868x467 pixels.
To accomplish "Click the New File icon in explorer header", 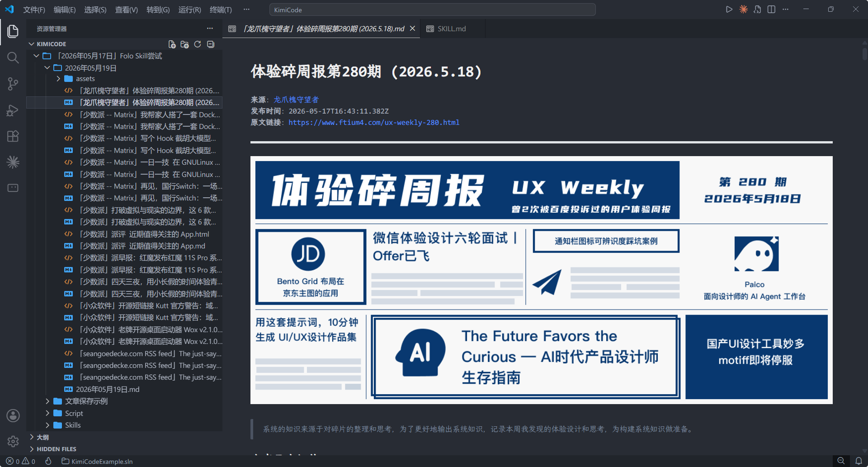I will point(172,44).
